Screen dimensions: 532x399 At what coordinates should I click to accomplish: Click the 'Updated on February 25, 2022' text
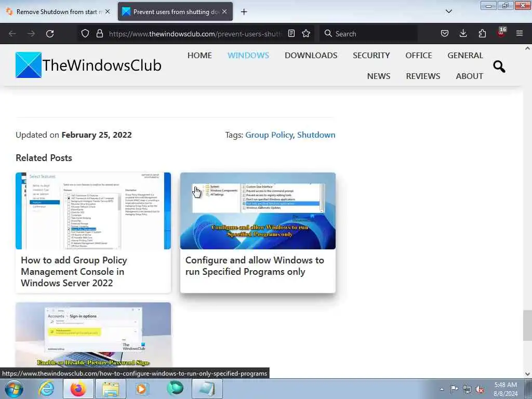pos(74,135)
